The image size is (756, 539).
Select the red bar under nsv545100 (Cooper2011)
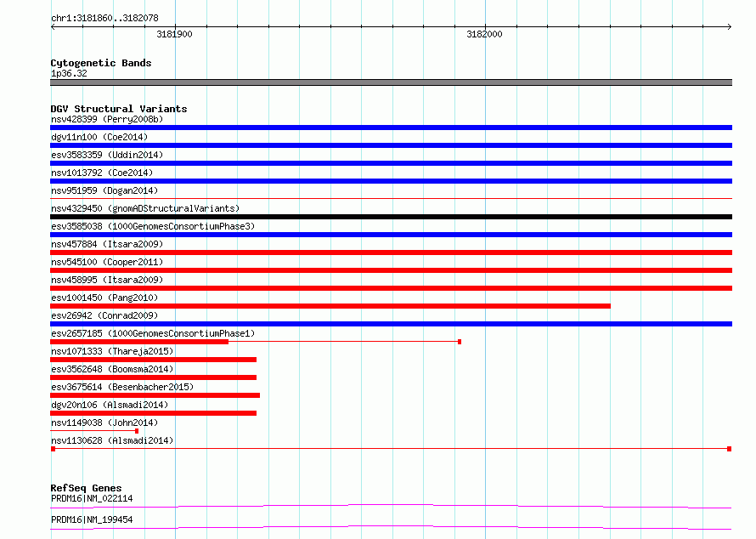click(391, 270)
